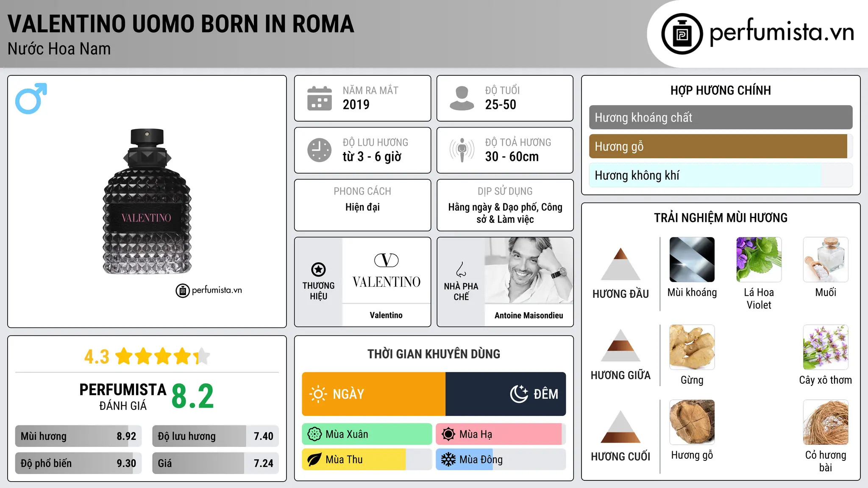Click the Độ lưu hương 7.40 score bar
The width and height of the screenshot is (868, 488).
coord(216,436)
